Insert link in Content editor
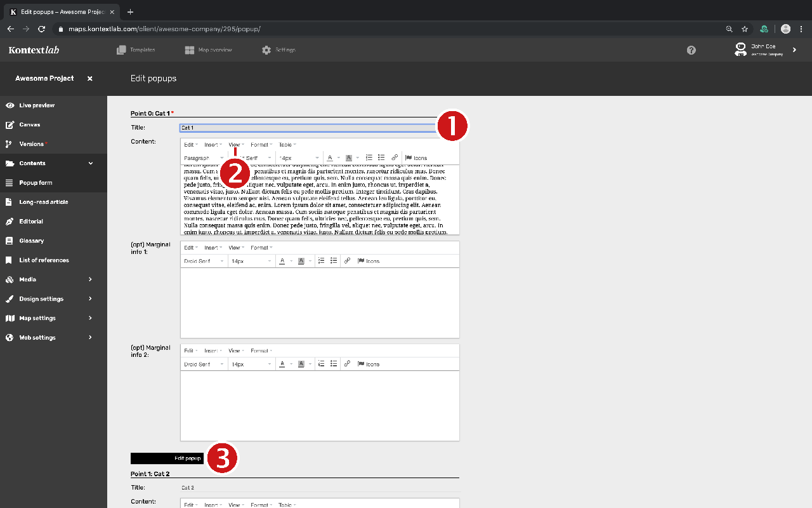The height and width of the screenshot is (508, 812). point(395,157)
